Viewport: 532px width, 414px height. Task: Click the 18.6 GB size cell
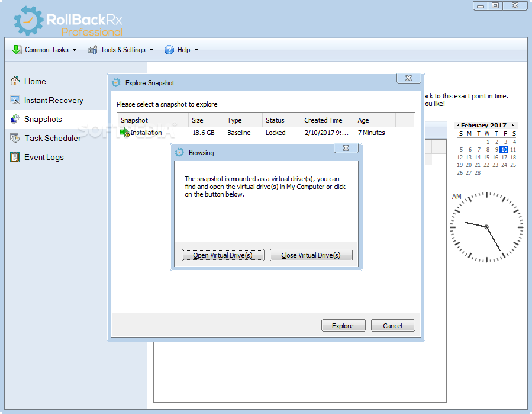click(204, 133)
